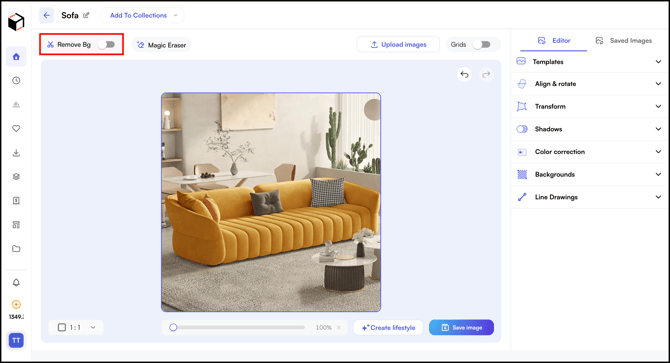The height and width of the screenshot is (363, 670).
Task: Open the third sidebar icon below history
Action: (x=16, y=105)
